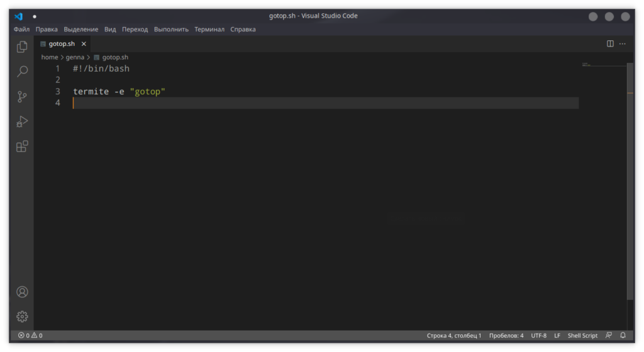Click the Строка 4, столбец 1 indicator
644x352 pixels.
(454, 335)
